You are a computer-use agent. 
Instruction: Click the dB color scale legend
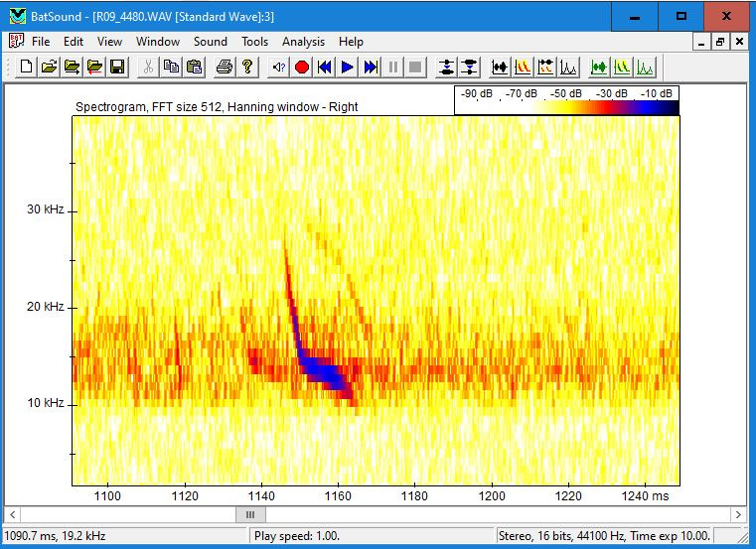point(566,100)
